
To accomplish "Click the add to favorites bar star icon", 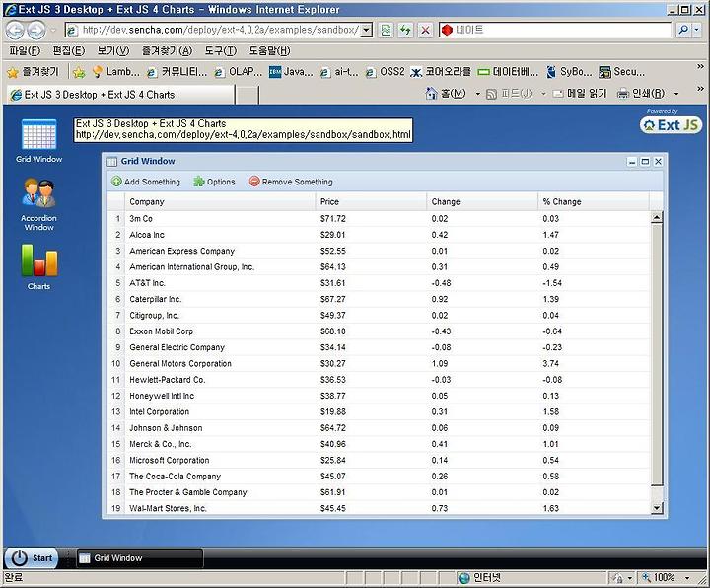I will 79,72.
